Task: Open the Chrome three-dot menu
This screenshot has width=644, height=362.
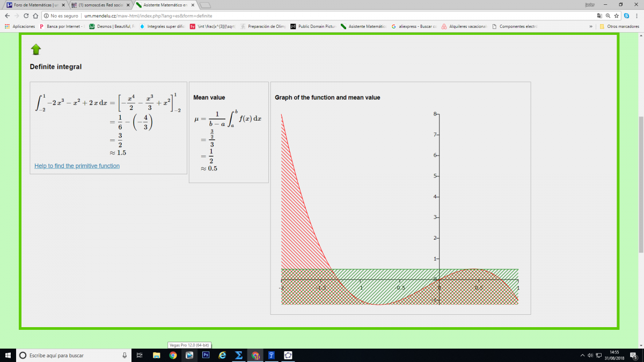Action: [636, 16]
